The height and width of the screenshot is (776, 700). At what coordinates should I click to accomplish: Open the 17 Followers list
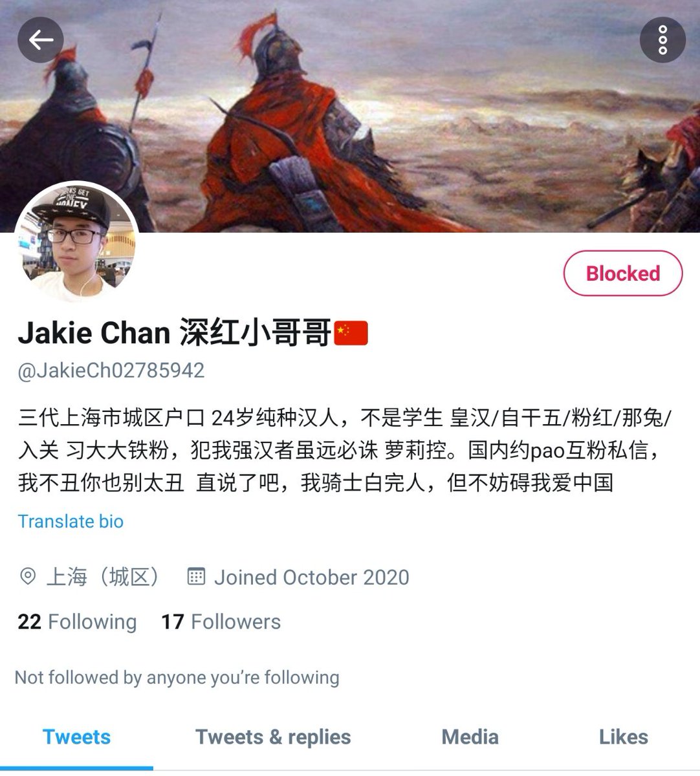point(221,622)
